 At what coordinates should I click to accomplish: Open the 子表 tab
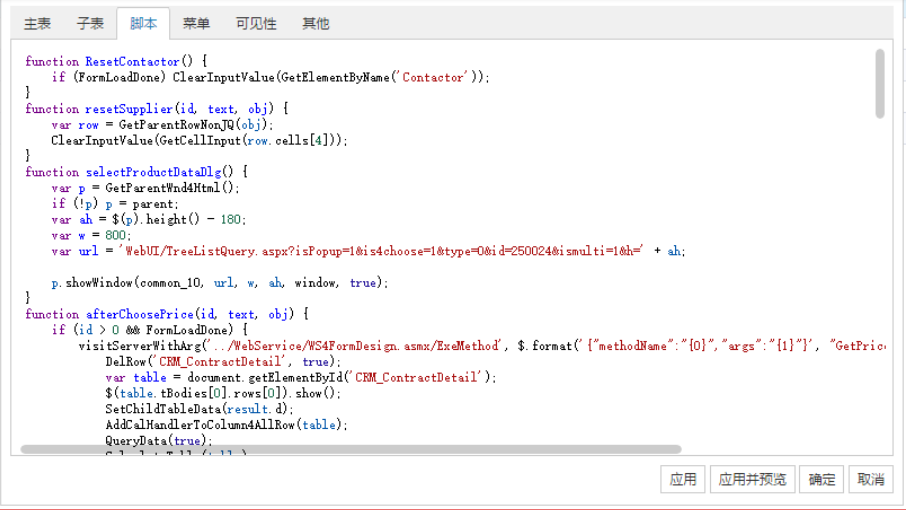tap(90, 23)
